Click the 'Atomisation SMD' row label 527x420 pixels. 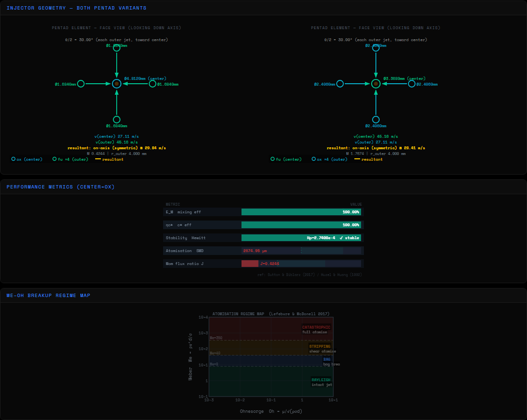[x=185, y=251]
